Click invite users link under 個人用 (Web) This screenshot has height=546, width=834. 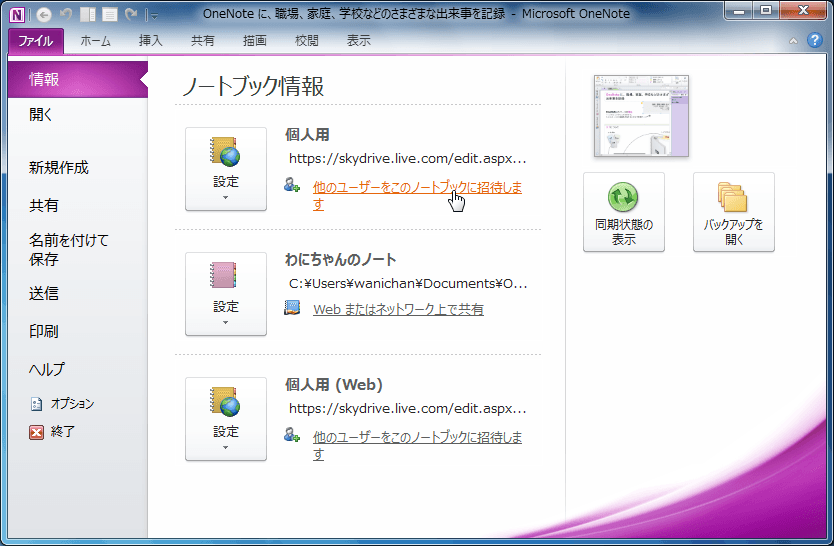417,445
